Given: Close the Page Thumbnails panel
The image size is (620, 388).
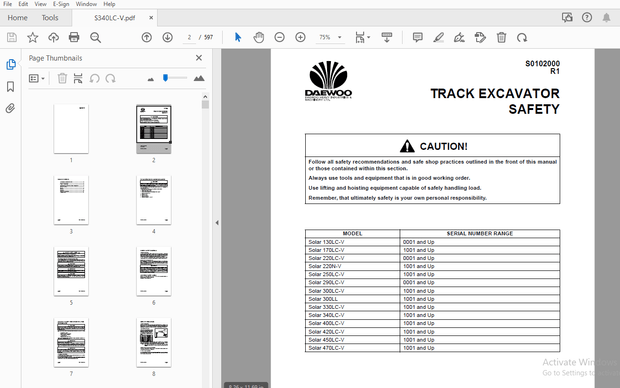Looking at the screenshot, I should 199,58.
